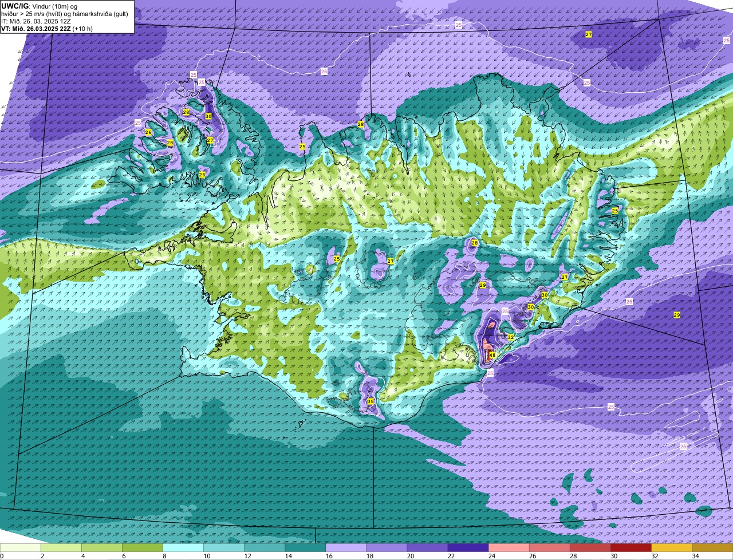The image size is (733, 560).
Task: Select the 8–10 m/s pale cyan legend swatch
Action: point(183,548)
